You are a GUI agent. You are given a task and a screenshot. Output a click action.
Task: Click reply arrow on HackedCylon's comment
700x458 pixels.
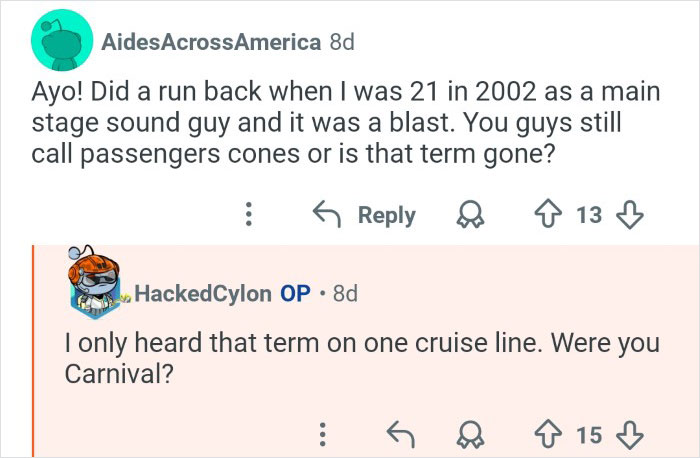tap(400, 434)
